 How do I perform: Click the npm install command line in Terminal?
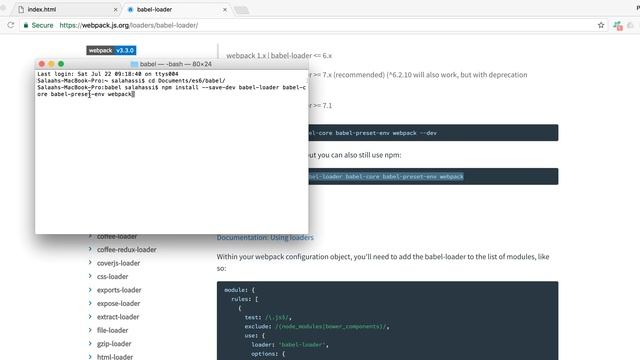coord(171,91)
